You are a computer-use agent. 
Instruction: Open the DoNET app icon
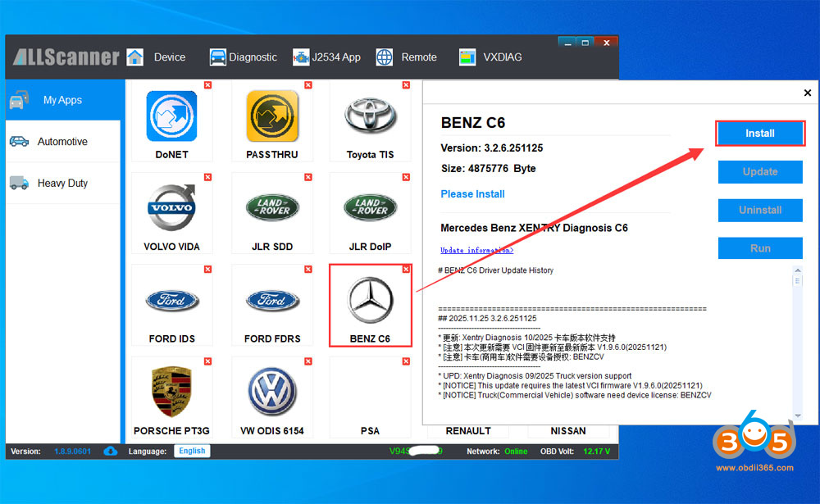coord(171,116)
